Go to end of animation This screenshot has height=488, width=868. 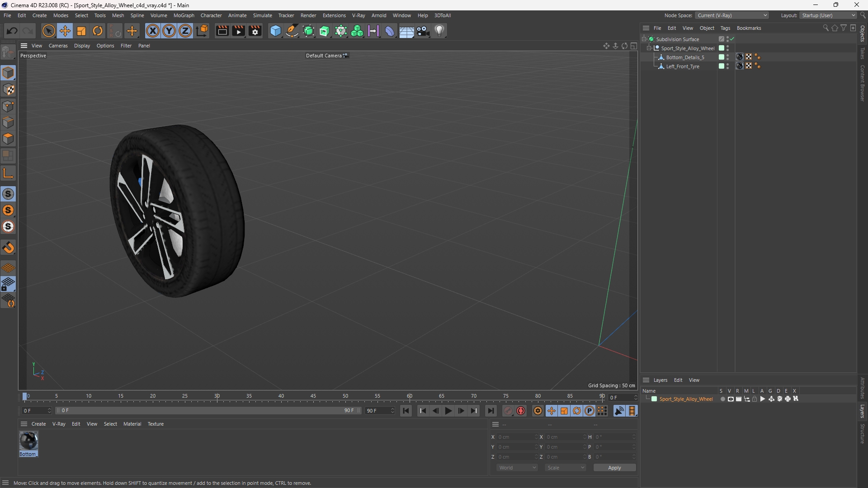(491, 411)
